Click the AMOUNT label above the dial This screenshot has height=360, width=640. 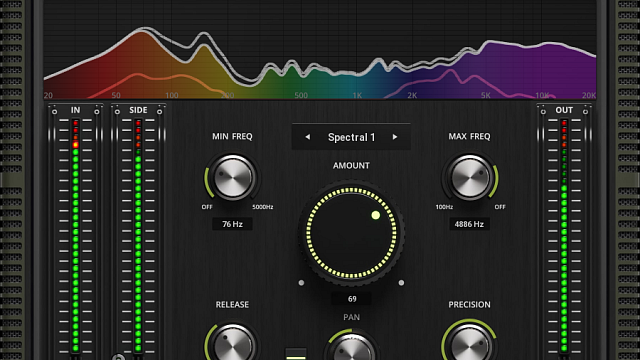click(351, 166)
